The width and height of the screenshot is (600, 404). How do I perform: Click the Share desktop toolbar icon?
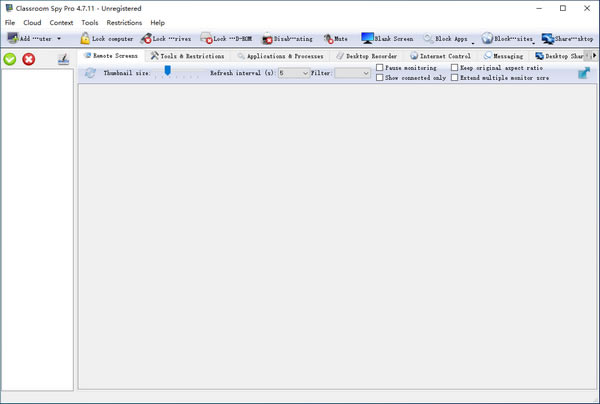[548, 39]
